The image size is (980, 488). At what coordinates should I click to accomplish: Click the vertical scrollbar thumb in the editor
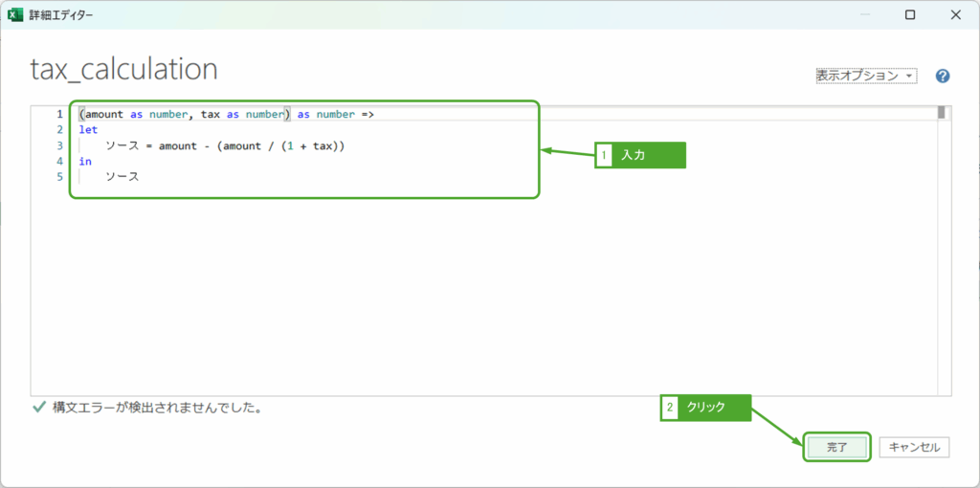coord(941,113)
